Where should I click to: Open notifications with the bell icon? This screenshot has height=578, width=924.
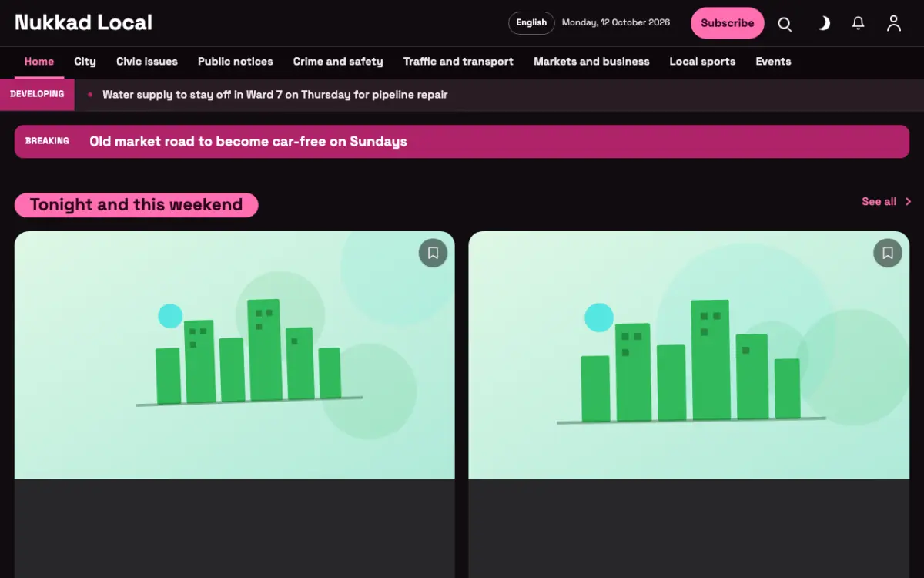coord(859,24)
